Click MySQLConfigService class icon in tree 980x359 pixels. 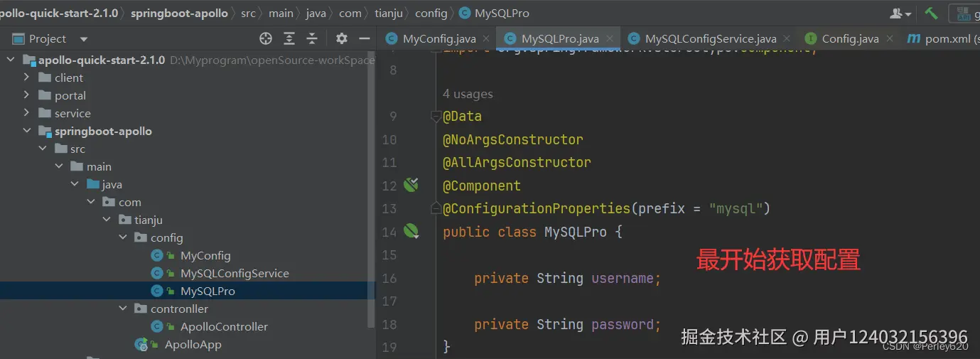click(158, 273)
